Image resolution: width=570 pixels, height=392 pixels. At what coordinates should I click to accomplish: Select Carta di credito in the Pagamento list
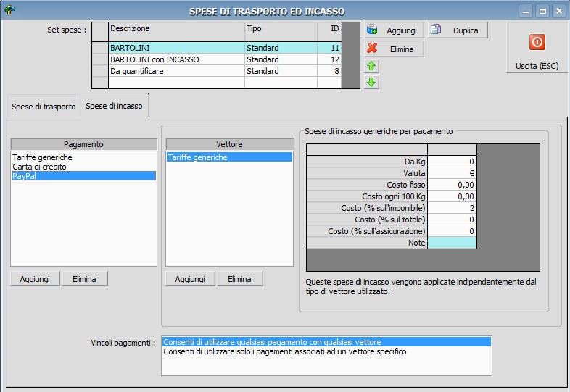coord(83,167)
